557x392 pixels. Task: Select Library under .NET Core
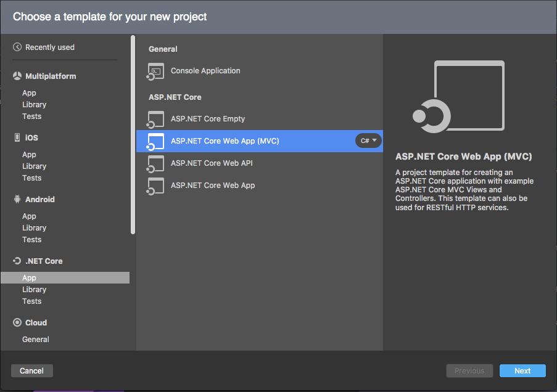pyautogui.click(x=34, y=290)
